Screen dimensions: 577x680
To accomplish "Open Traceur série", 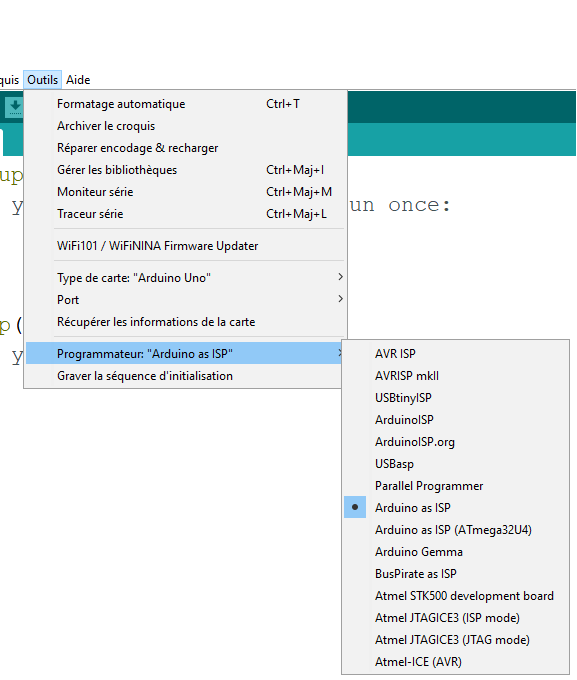I will [185, 214].
